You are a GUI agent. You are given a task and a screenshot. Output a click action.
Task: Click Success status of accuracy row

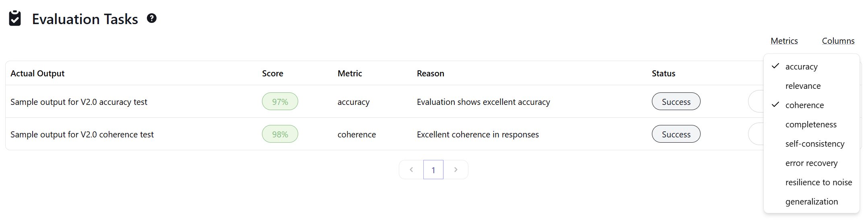(676, 102)
